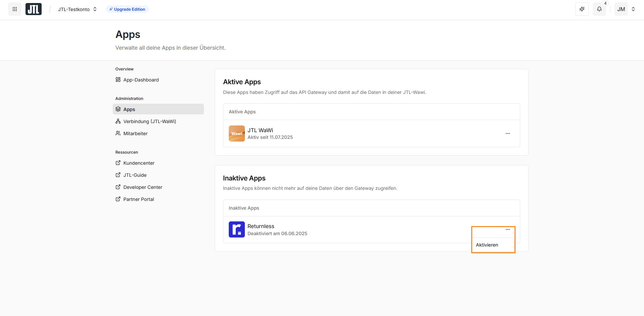Image resolution: width=644 pixels, height=316 pixels.
Task: Open the notifications bell
Action: [x=599, y=9]
